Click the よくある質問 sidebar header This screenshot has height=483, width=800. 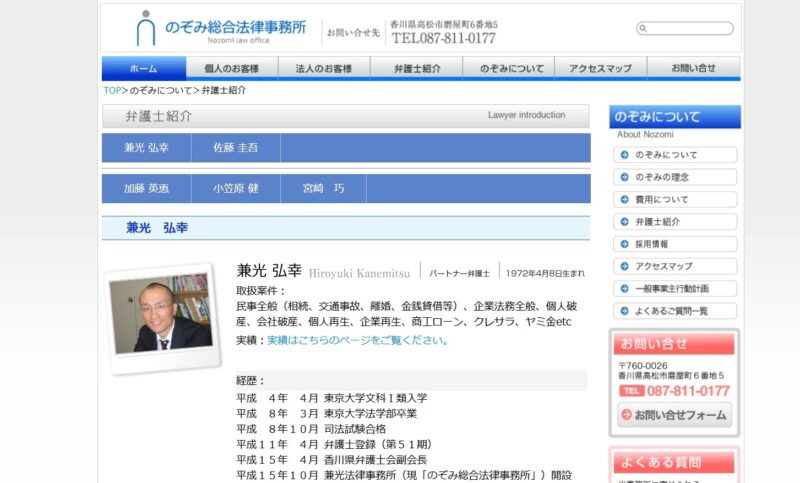pyautogui.click(x=674, y=462)
